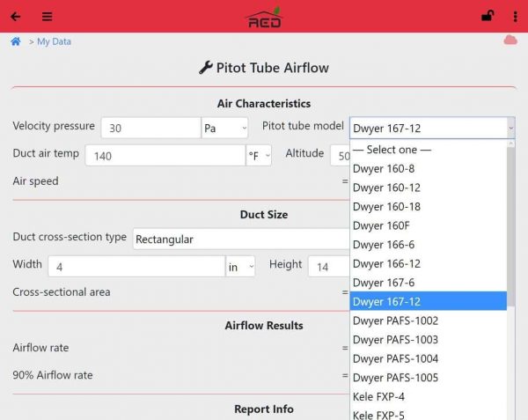Click the 'Airflow rate' label
This screenshot has height=420, width=528.
point(40,348)
